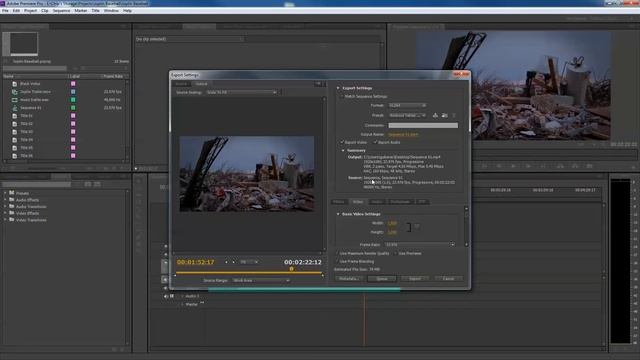
Task: Switch to Output tab in Export Settings
Action: pyautogui.click(x=201, y=84)
